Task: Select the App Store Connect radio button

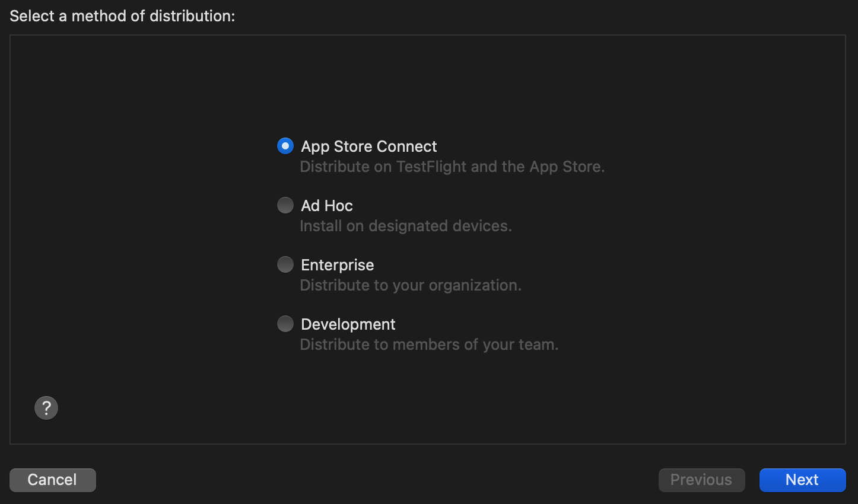Action: point(285,146)
